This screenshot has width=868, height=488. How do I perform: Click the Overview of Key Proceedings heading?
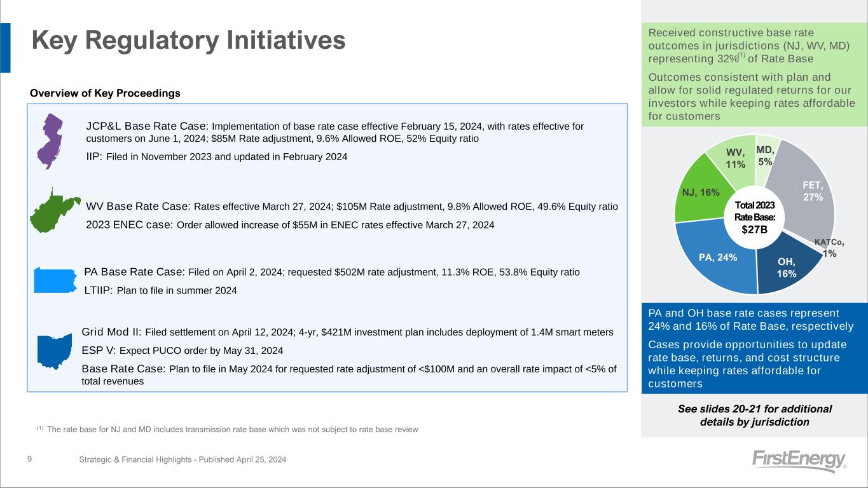[106, 93]
